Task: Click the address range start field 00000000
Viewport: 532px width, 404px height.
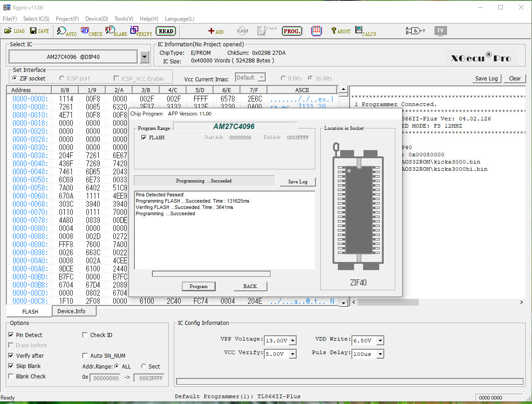Action: [x=106, y=378]
